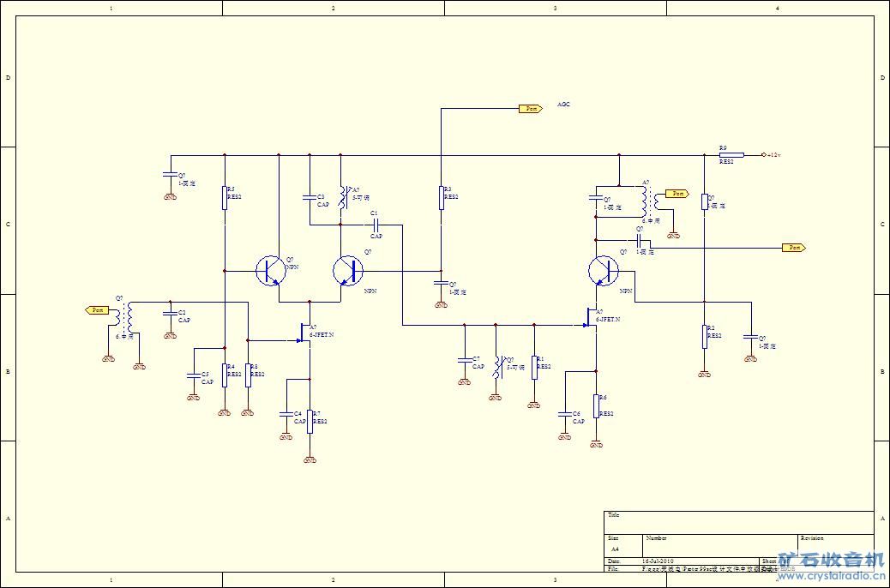Viewport: 890px width, 588px height.
Task: Select the resistor above R2 on the supply rail
Action: click(705, 201)
